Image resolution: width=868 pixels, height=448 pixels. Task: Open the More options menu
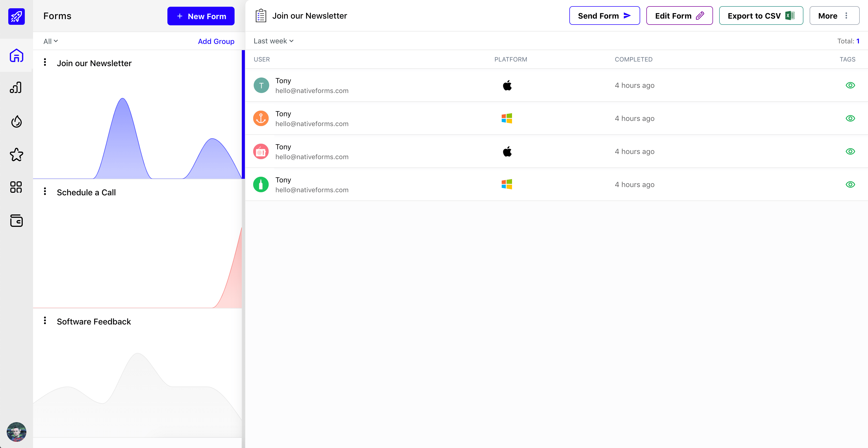(834, 16)
